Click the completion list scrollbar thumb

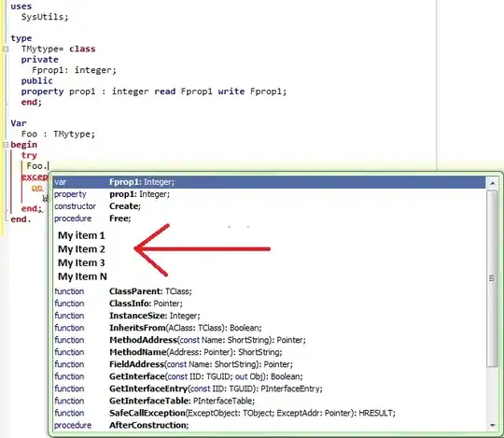[x=492, y=278]
